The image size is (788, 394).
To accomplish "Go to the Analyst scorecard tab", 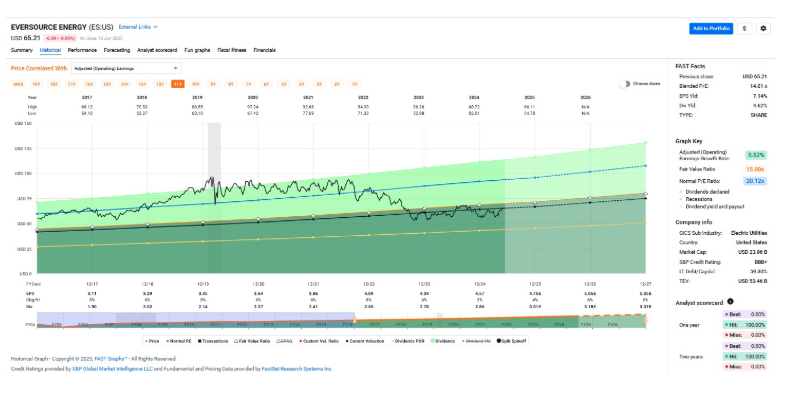I will point(157,50).
